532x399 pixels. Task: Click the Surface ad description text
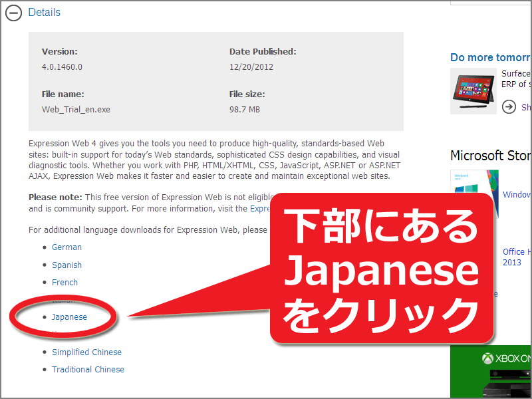516,78
